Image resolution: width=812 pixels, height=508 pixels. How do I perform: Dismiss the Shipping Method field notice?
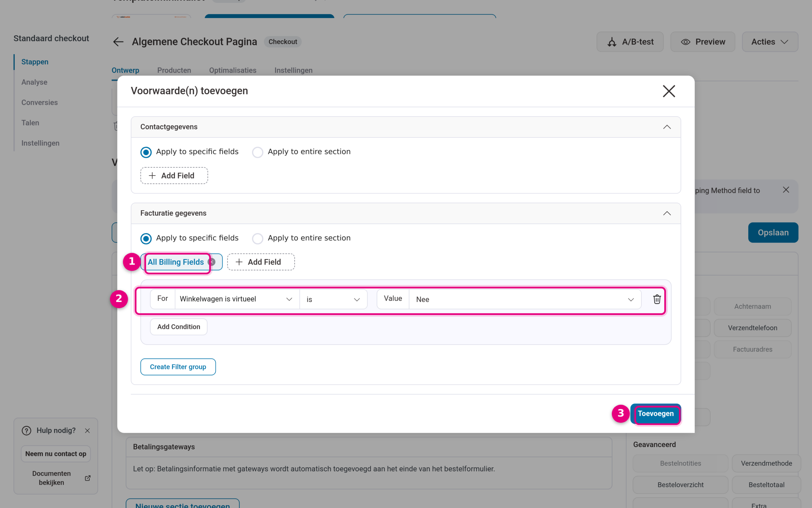(x=786, y=190)
